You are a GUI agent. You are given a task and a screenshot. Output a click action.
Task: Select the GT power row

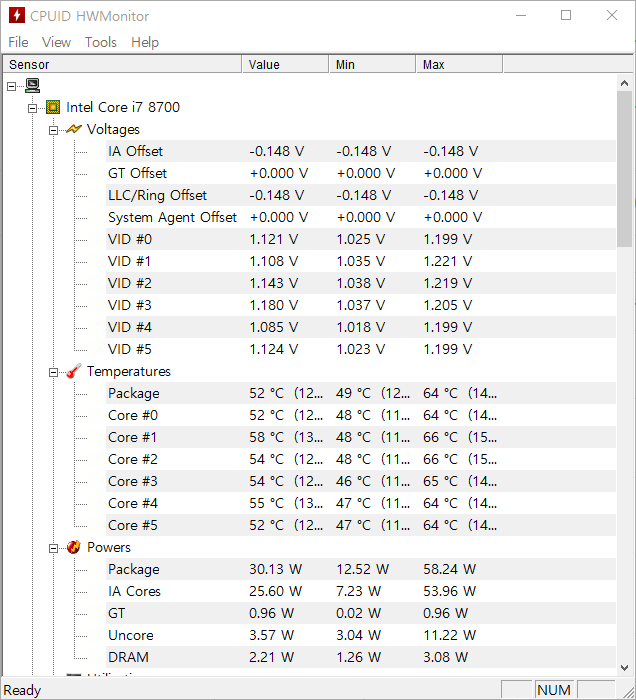361,613
